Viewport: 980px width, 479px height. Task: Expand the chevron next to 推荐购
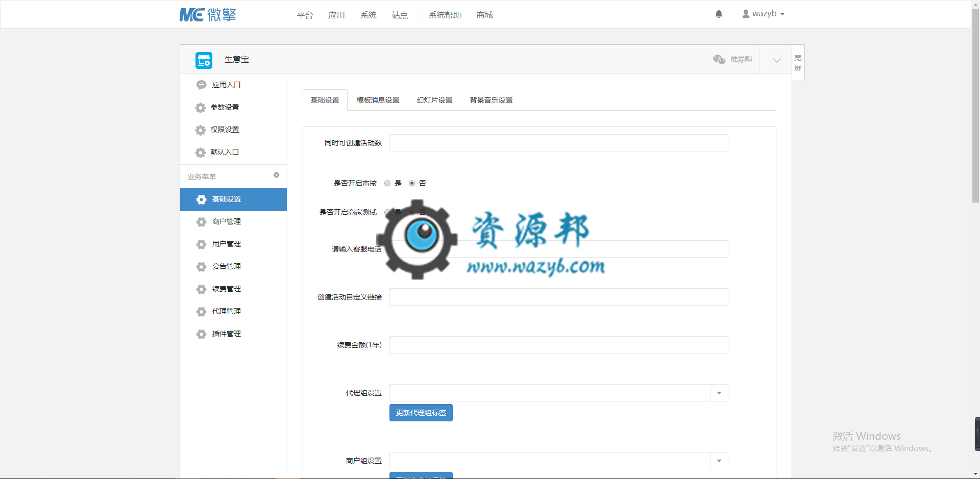coord(776,60)
